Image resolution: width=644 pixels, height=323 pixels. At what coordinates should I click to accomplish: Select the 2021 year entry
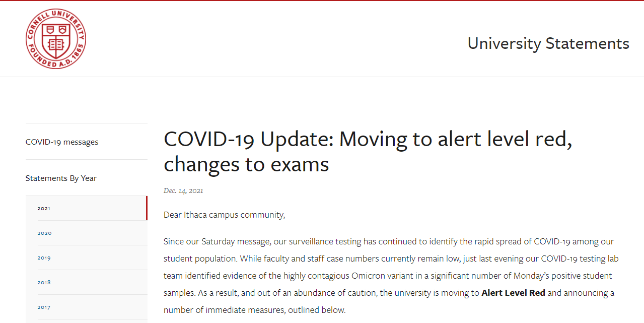tap(87, 208)
